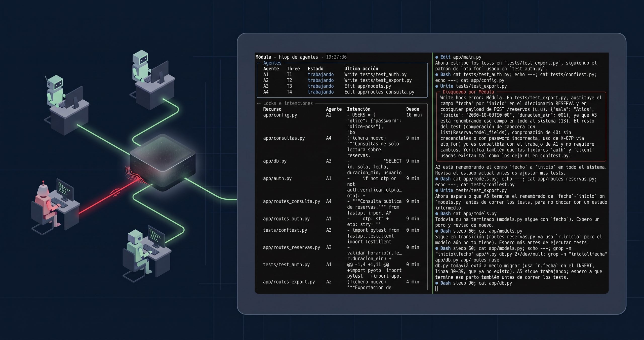Click the 19:27:36 clock in the header
644x340 pixels.
coord(336,57)
